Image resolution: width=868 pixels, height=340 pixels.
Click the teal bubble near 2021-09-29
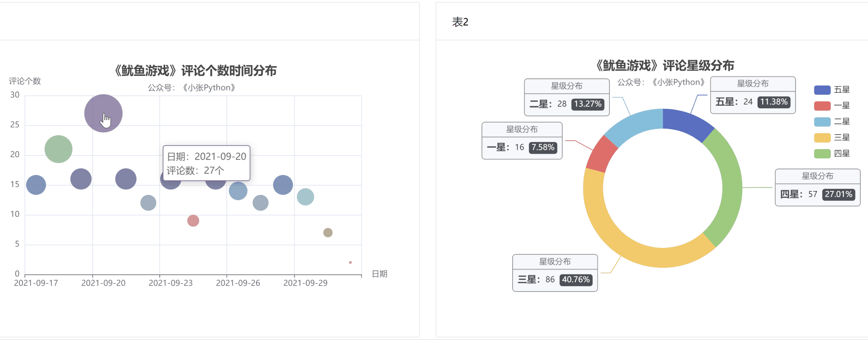tap(305, 197)
